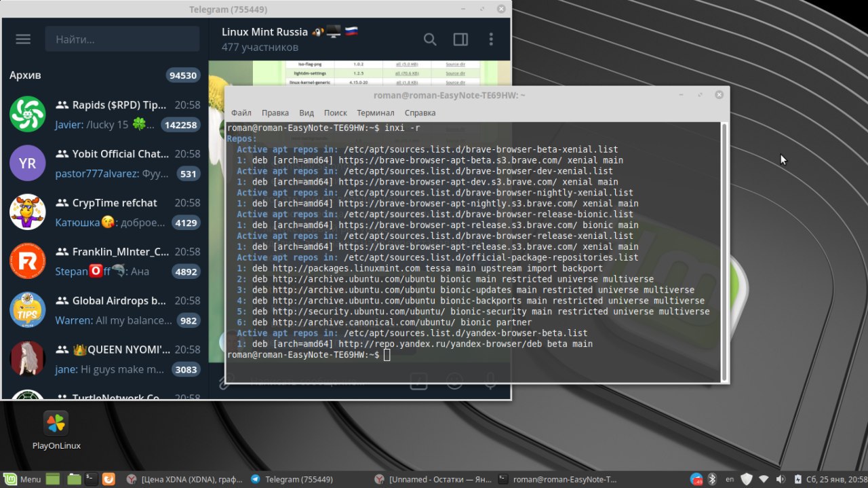Switch to Цена XDNA browser taskbar window
Viewport: 868px width, 488px height.
click(184, 479)
